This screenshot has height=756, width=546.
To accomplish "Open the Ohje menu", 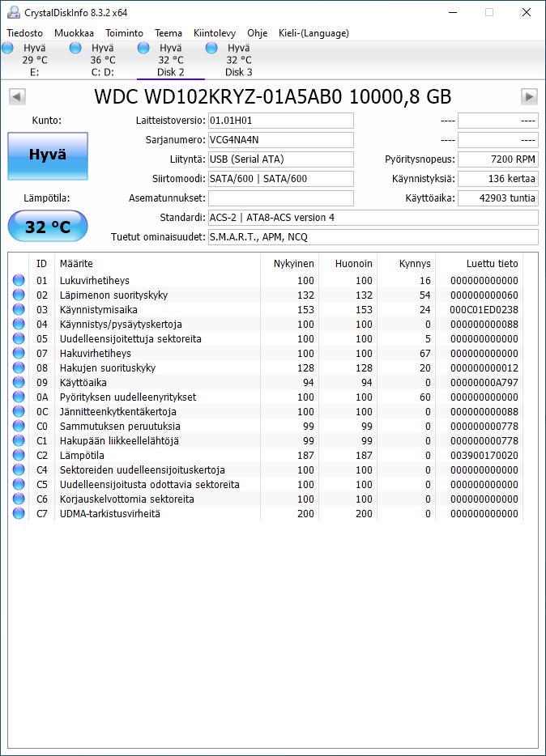I will pyautogui.click(x=258, y=33).
